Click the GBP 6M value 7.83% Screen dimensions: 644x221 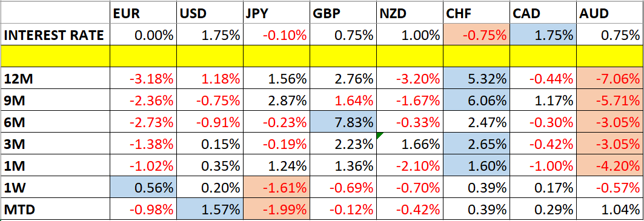pos(343,122)
